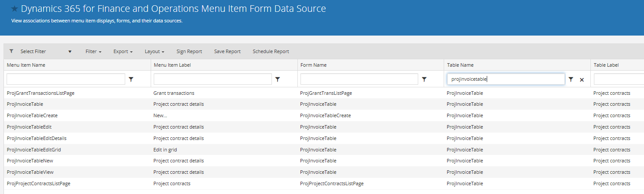Click the Grant transactions label cell

[174, 93]
